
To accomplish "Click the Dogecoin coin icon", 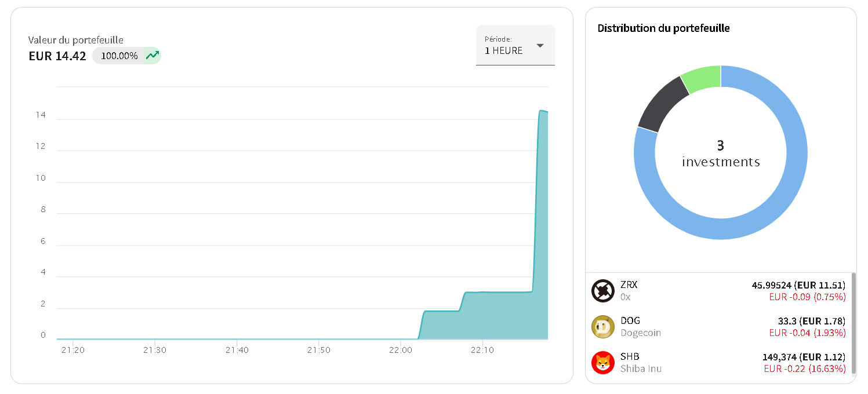I will point(603,327).
